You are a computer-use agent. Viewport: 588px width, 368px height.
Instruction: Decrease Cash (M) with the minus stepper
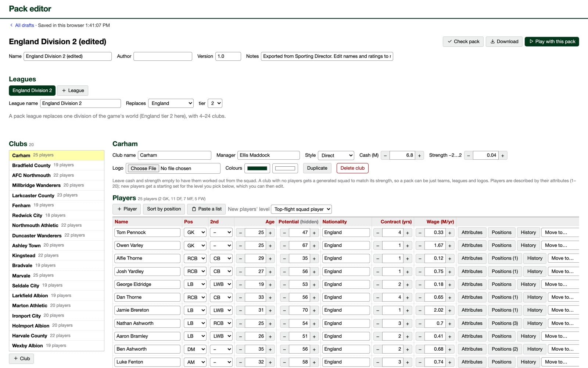point(385,156)
